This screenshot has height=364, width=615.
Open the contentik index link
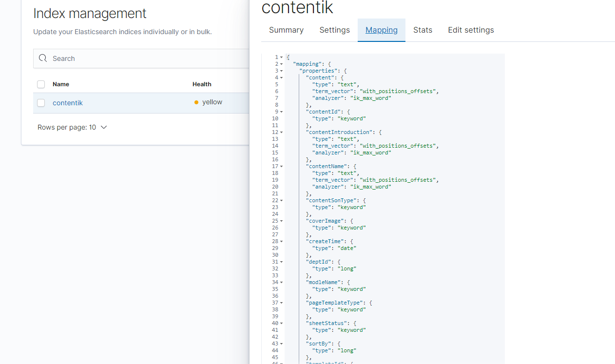tap(68, 103)
